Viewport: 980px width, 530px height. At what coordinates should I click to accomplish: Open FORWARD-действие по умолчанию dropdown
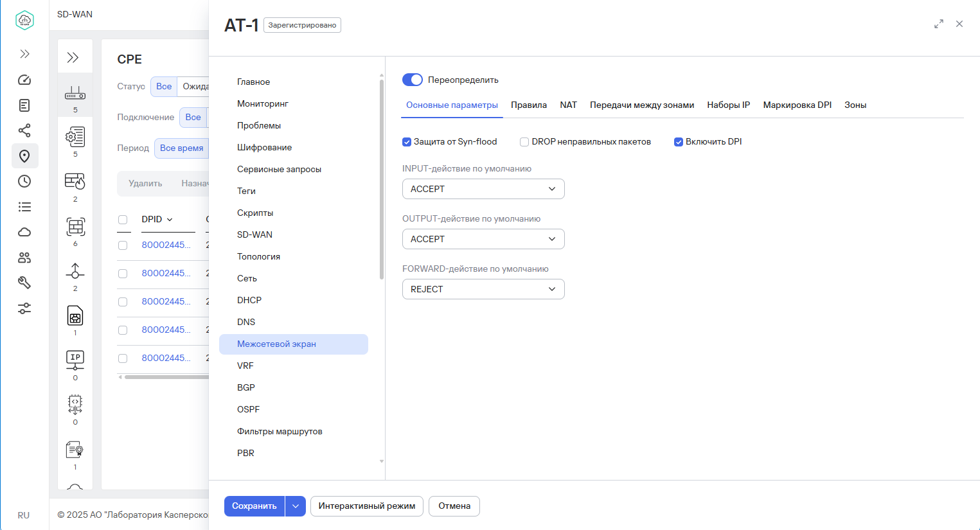coord(483,289)
